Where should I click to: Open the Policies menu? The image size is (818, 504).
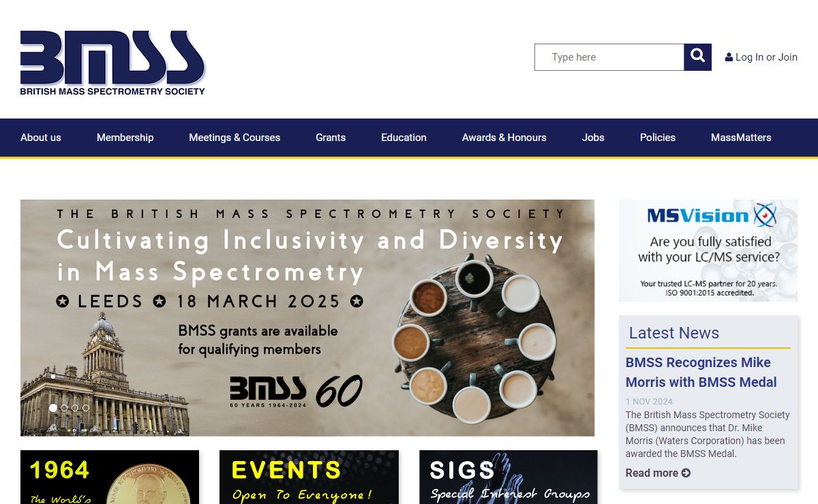(x=658, y=138)
